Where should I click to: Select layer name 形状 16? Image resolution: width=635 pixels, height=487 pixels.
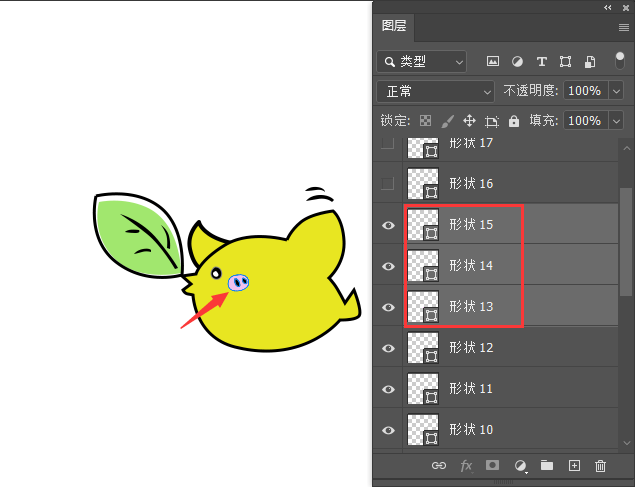(x=471, y=183)
